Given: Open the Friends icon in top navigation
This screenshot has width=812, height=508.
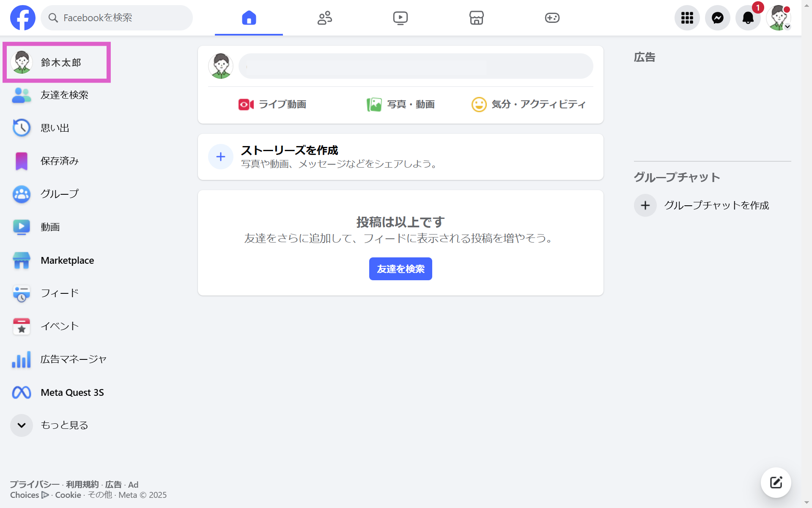Looking at the screenshot, I should pos(325,18).
